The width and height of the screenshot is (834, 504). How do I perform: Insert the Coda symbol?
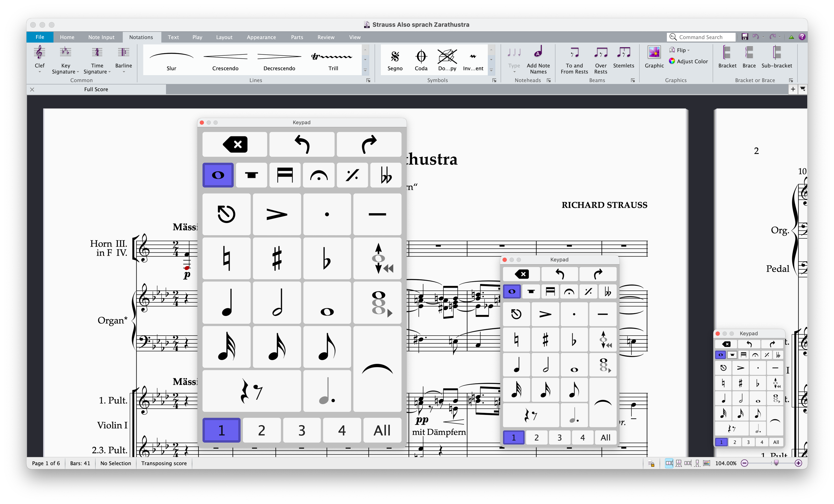click(421, 60)
